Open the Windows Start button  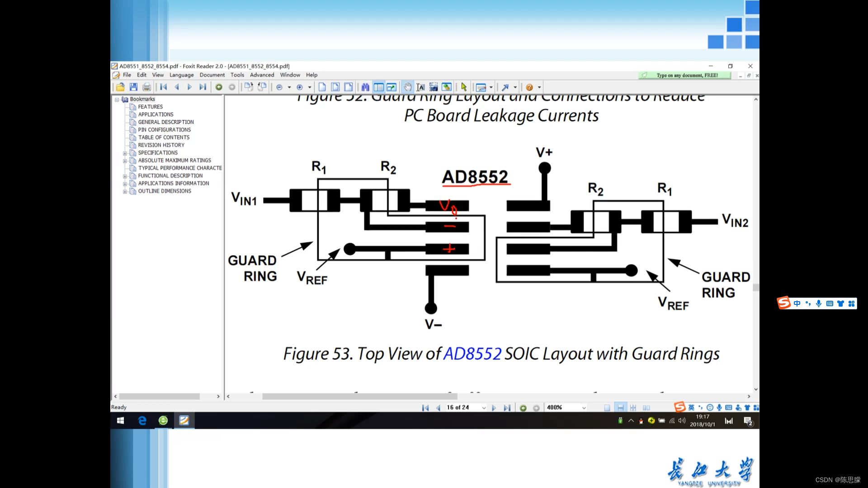(120, 421)
